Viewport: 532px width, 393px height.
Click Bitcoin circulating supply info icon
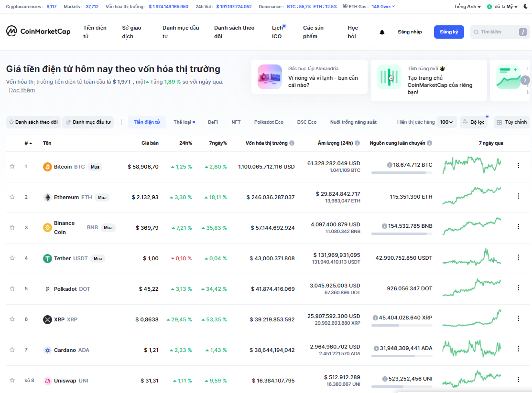(390, 165)
